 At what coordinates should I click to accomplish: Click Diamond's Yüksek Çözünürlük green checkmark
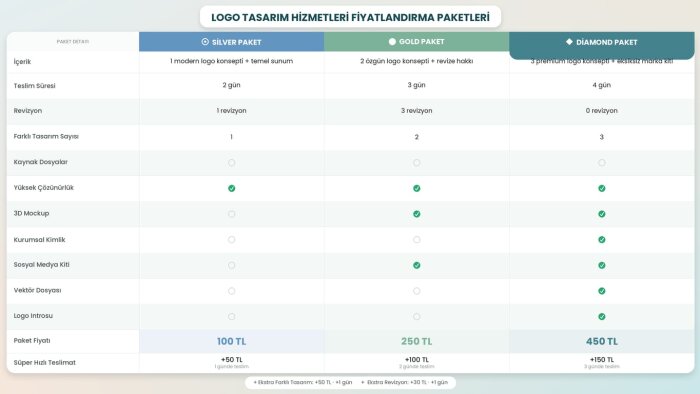coord(602,188)
